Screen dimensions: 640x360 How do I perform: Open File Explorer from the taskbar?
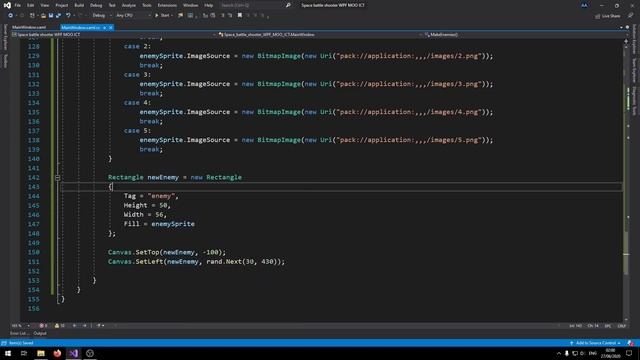pyautogui.click(x=41, y=353)
